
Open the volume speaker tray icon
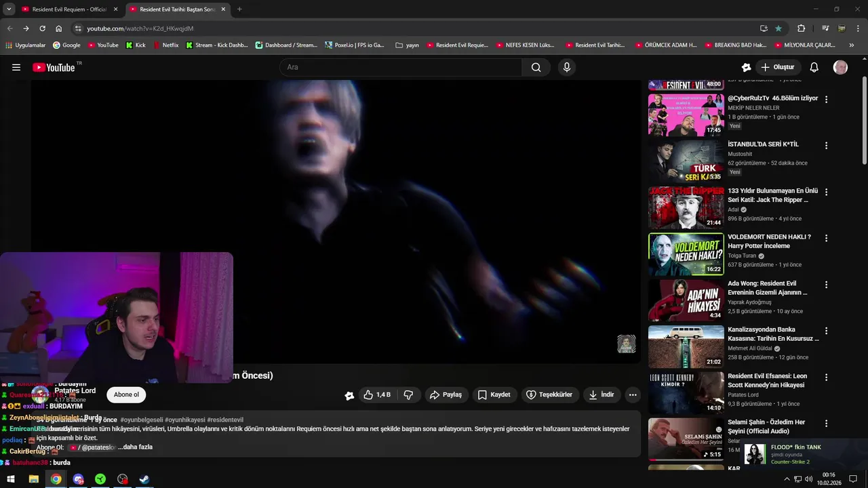pos(809,479)
